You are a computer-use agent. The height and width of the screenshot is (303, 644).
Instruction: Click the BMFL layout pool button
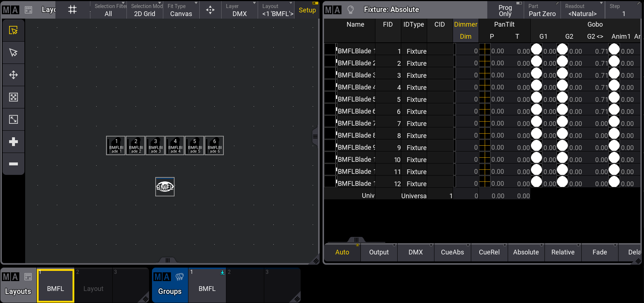(55, 285)
